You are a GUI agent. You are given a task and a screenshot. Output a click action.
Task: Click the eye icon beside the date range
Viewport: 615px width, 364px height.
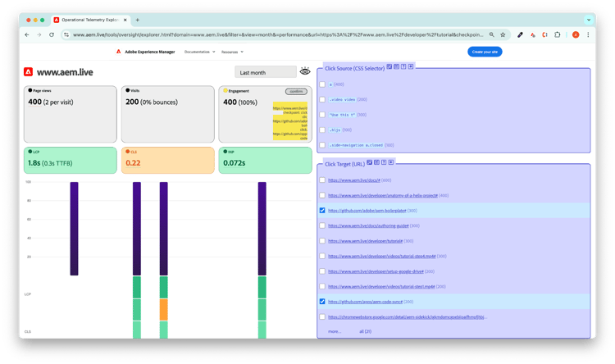coord(305,72)
